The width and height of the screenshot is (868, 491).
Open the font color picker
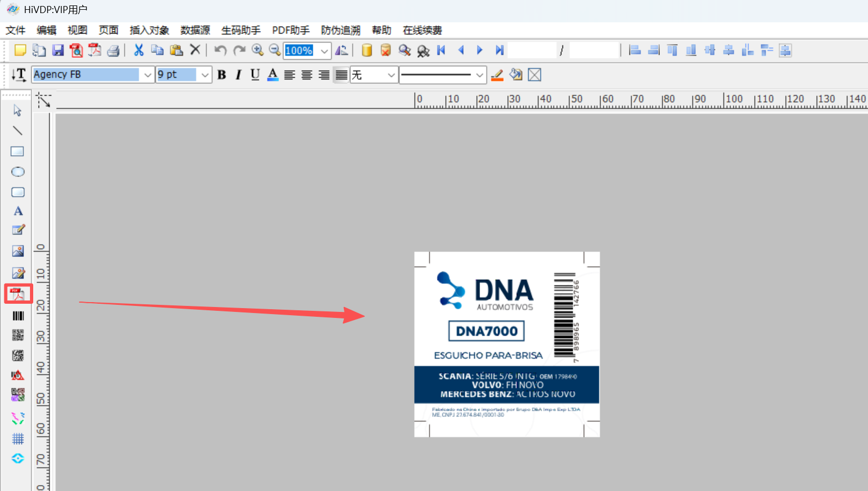pyautogui.click(x=273, y=75)
